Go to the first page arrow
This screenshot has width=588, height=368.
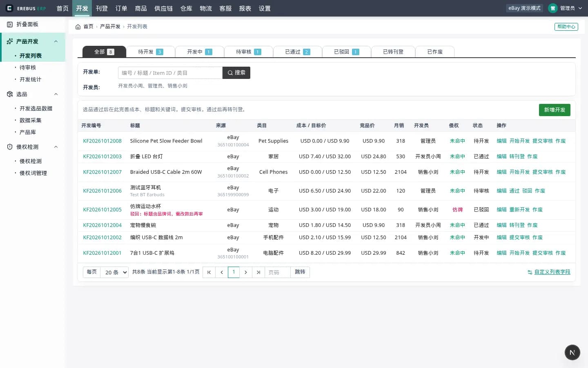(x=209, y=272)
